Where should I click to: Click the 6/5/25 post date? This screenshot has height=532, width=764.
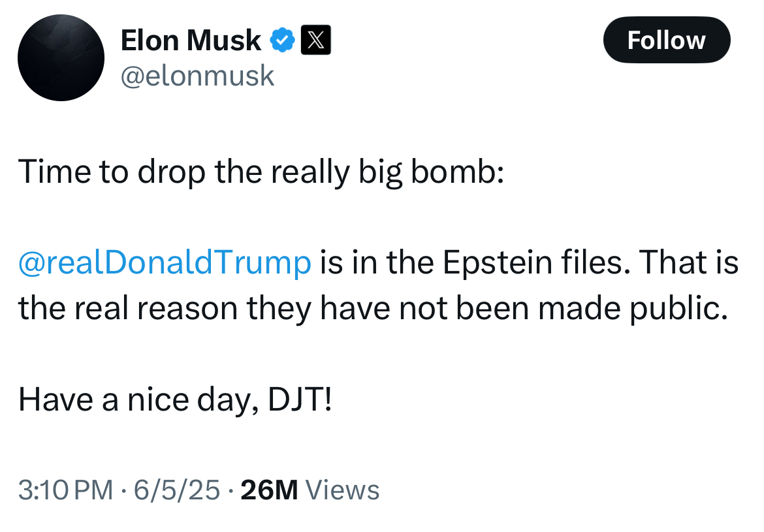(x=177, y=490)
